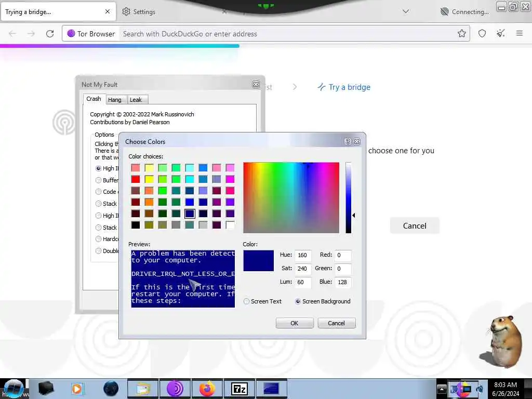Open the black box taskbar icon
The height and width of the screenshot is (399, 532).
(x=46, y=389)
